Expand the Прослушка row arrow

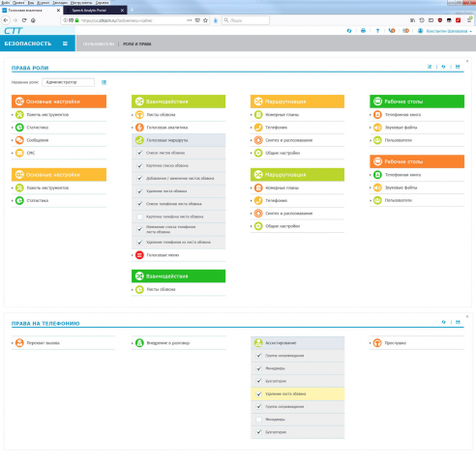(x=371, y=343)
